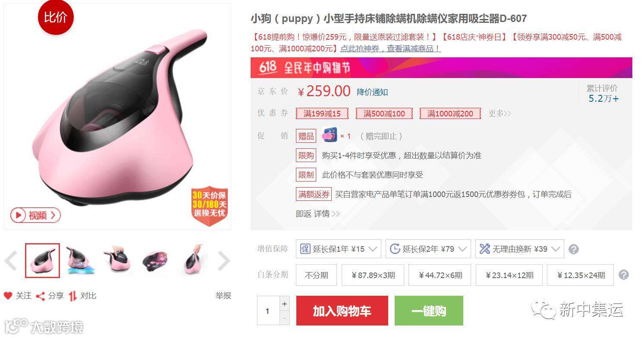Viewport: 644px width, 338px height.
Task: Expand 延长保2年 ¥79 dropdown
Action: tap(428, 249)
